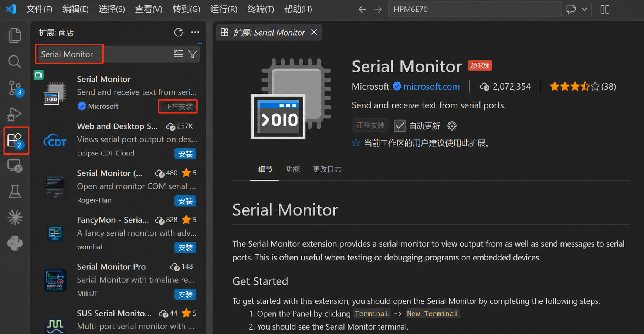This screenshot has height=334, width=644.
Task: Open the Search view in activity bar
Action: point(15,62)
